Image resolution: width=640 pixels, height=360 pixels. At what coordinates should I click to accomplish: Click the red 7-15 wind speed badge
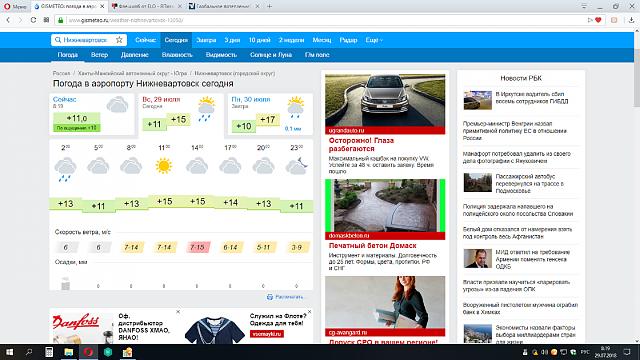pos(198,247)
